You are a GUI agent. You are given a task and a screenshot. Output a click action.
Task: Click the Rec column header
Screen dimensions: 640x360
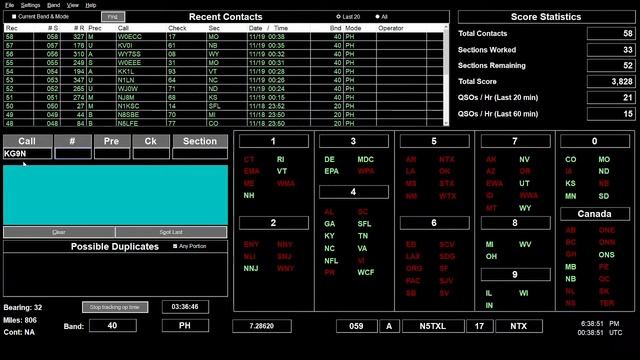11,28
